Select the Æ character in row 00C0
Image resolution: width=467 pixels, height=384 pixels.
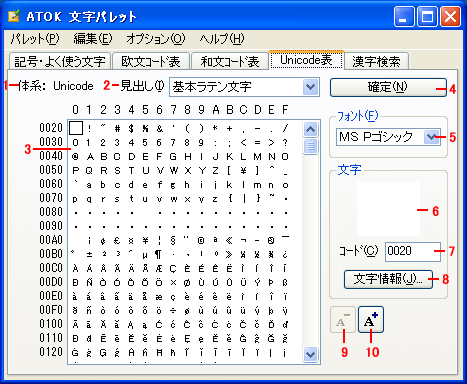tap(159, 268)
